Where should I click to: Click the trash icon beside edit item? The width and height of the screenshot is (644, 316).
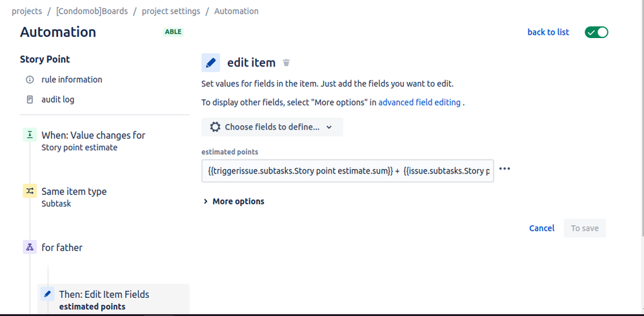pos(287,63)
